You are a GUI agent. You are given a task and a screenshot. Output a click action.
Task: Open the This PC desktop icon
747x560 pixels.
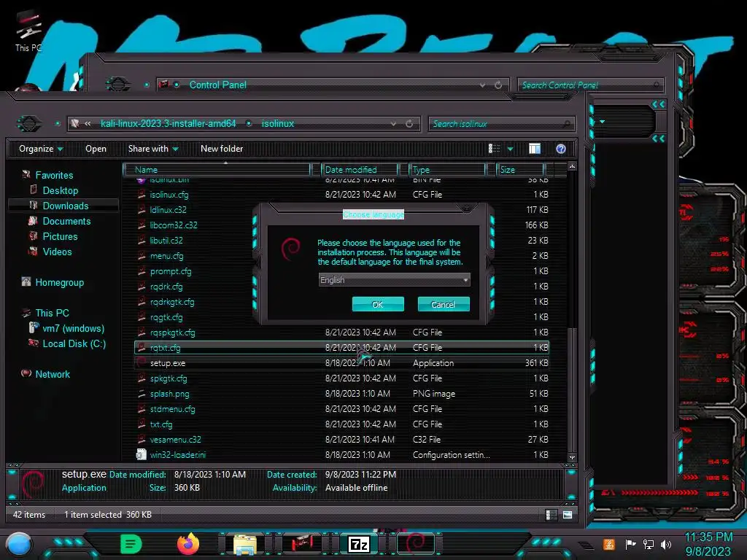pyautogui.click(x=28, y=31)
